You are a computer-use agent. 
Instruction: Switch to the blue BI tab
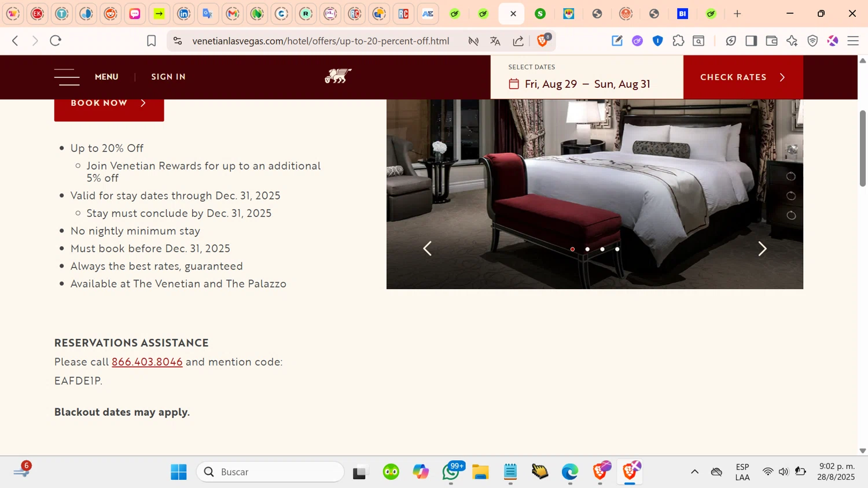pyautogui.click(x=682, y=13)
